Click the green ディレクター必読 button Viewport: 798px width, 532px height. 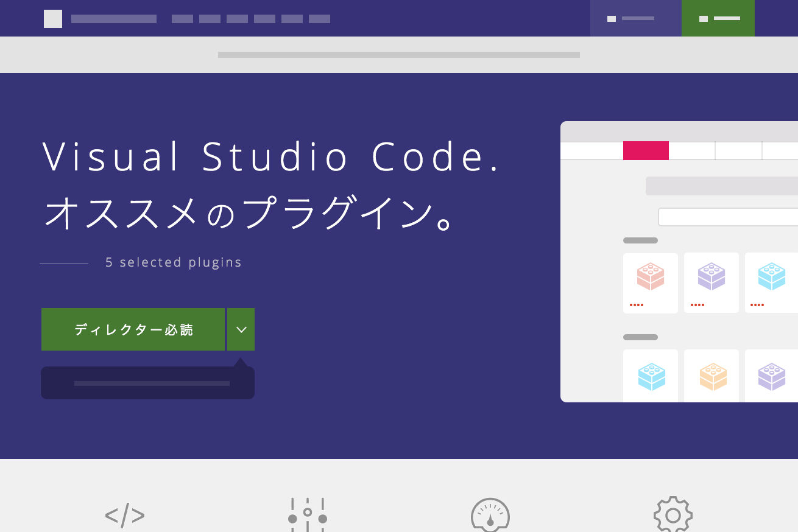[133, 329]
